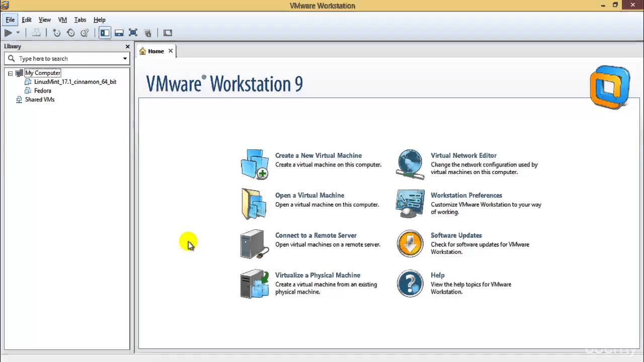Select the Fedora virtual machine
This screenshot has height=362, width=644.
(x=43, y=90)
